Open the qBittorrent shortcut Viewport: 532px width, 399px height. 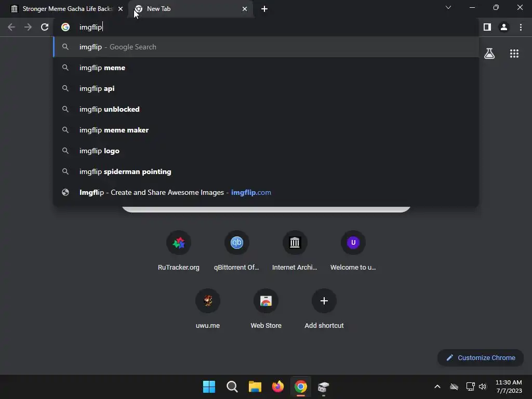tap(236, 251)
